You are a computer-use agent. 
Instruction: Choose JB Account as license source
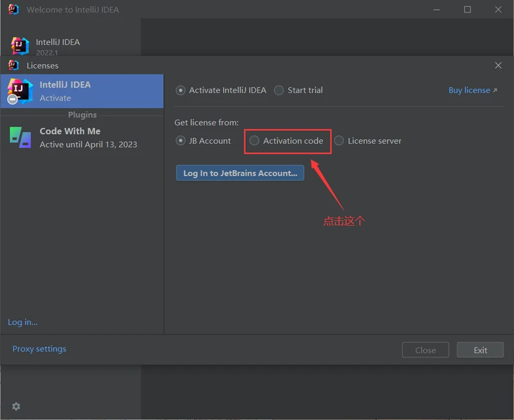pyautogui.click(x=181, y=141)
